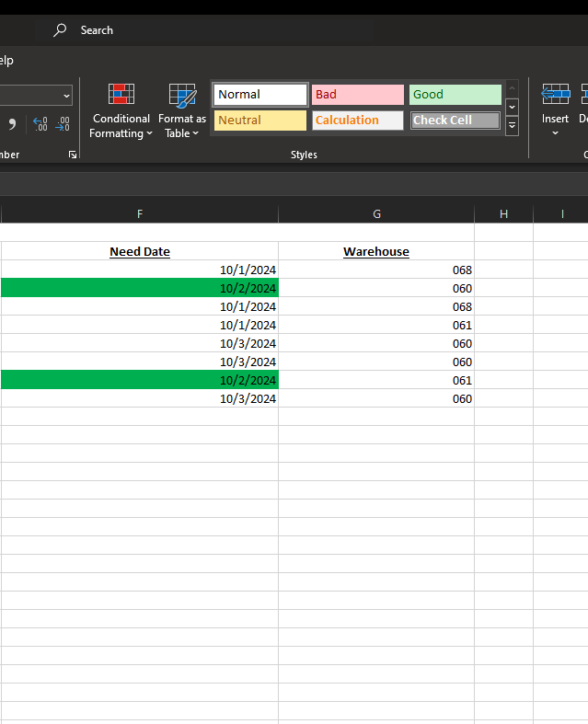
Task: Select the first 10/1/2024 cell under Need Date
Action: click(140, 270)
